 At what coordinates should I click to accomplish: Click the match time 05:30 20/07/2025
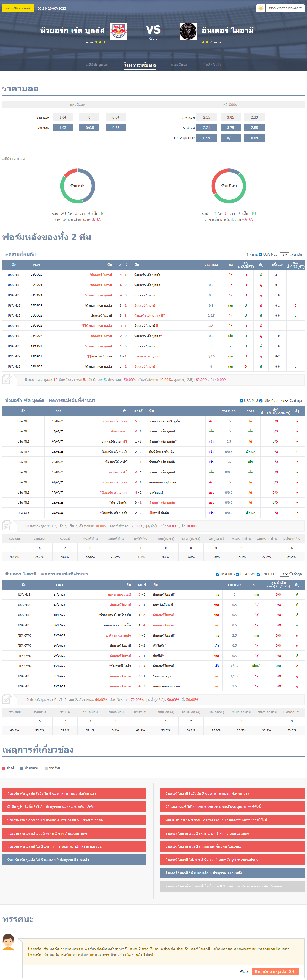[x=52, y=8]
